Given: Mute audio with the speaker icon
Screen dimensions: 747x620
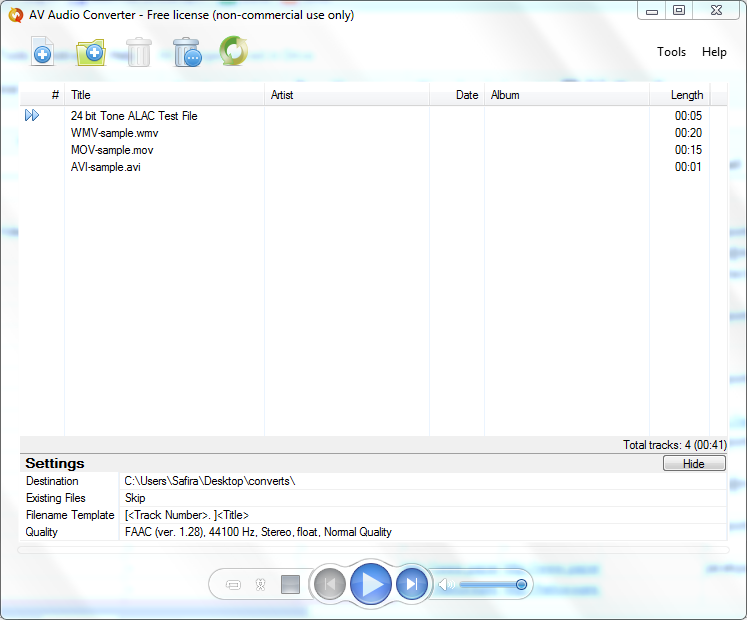Looking at the screenshot, I should pos(446,584).
